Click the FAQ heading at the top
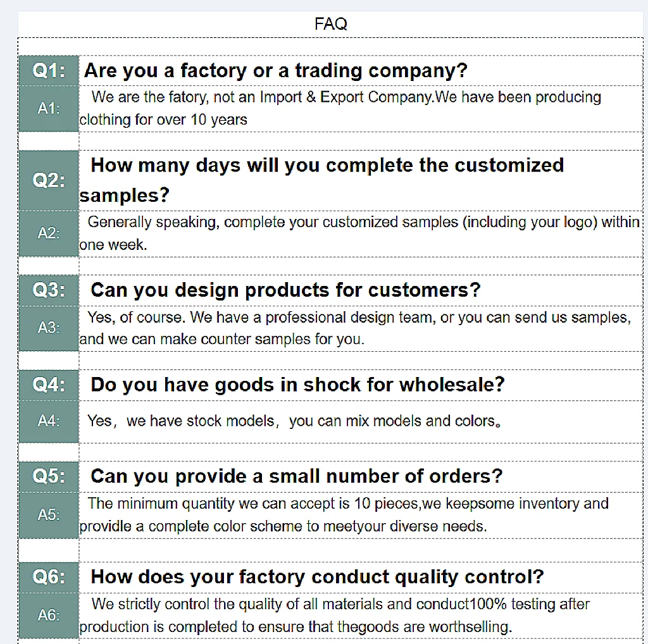648x644 pixels. click(x=330, y=25)
